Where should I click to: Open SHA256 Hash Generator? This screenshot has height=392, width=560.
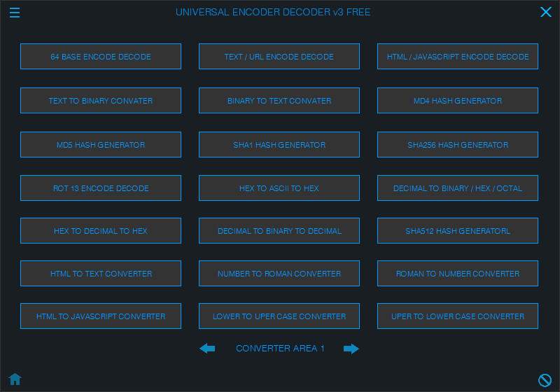[458, 145]
